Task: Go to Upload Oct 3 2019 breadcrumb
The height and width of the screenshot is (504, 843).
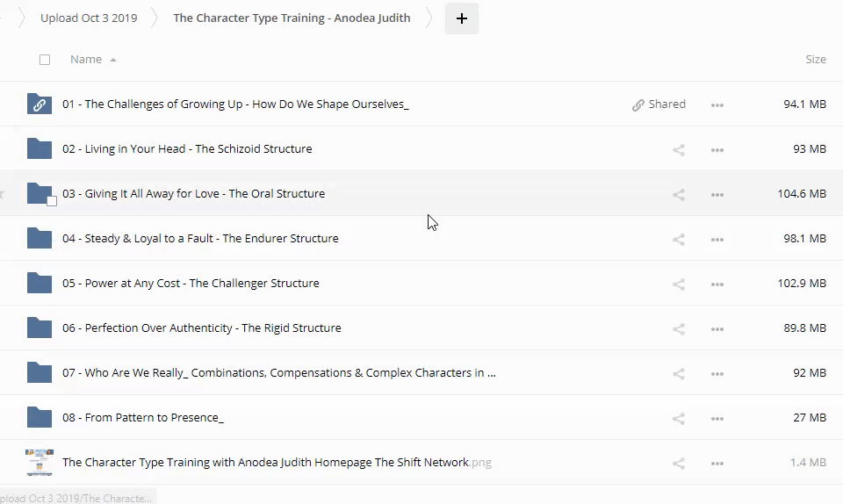Action: 89,18
